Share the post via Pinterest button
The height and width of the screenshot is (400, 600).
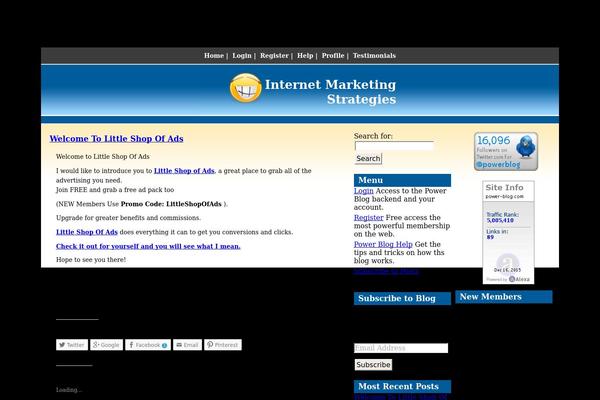[223, 345]
